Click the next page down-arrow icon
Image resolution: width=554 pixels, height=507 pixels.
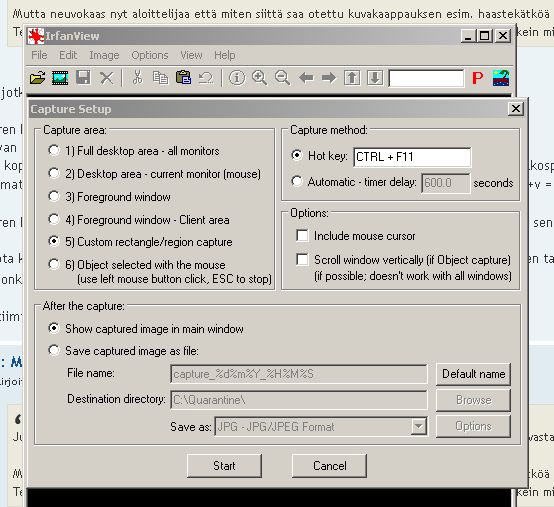[375, 77]
